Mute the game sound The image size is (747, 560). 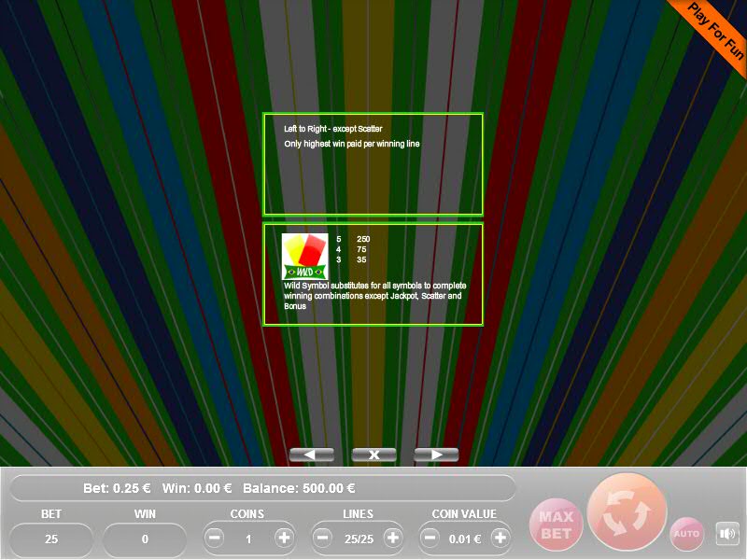pyautogui.click(x=726, y=534)
